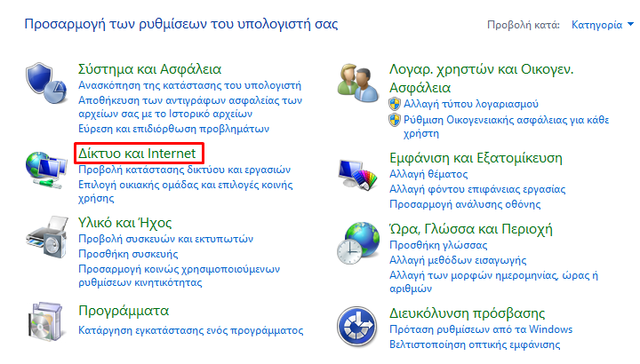Click Επιλογή οικιακής ομάδας link
This screenshot has width=640, height=364.
coord(186,191)
